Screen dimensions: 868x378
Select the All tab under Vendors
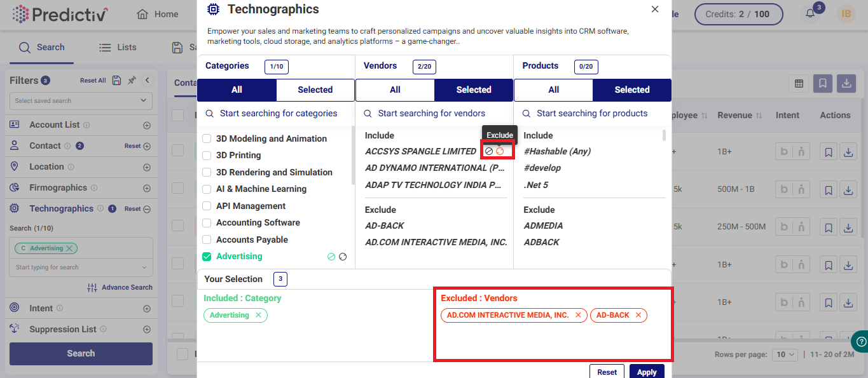[x=395, y=90]
